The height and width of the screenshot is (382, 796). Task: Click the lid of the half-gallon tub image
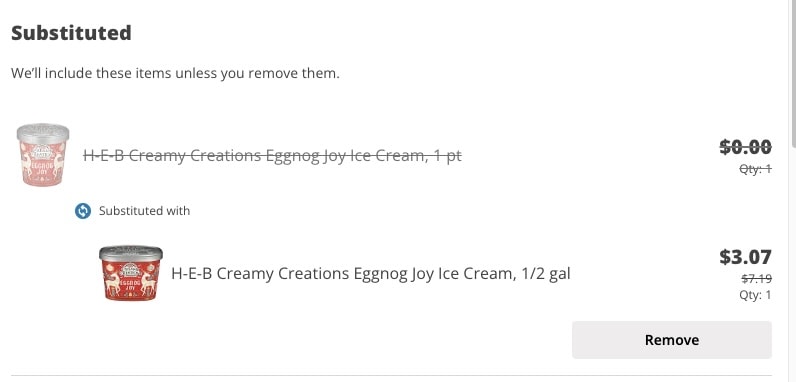click(x=131, y=253)
